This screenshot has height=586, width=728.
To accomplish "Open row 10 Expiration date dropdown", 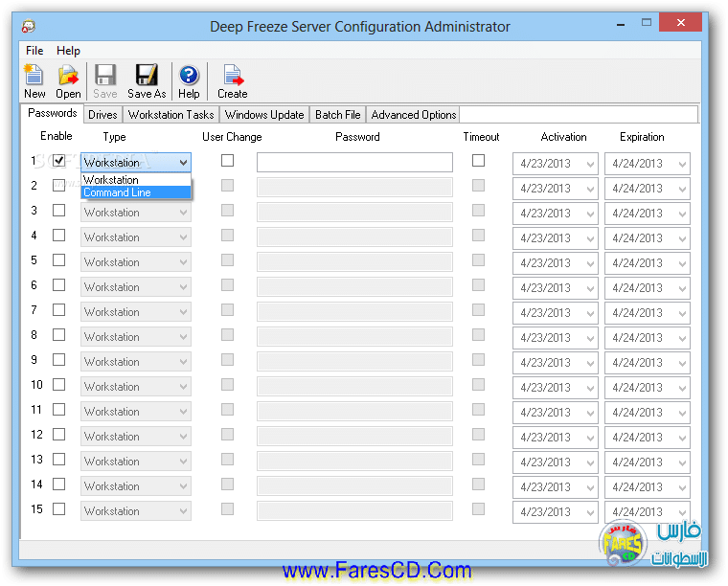I will tap(682, 388).
